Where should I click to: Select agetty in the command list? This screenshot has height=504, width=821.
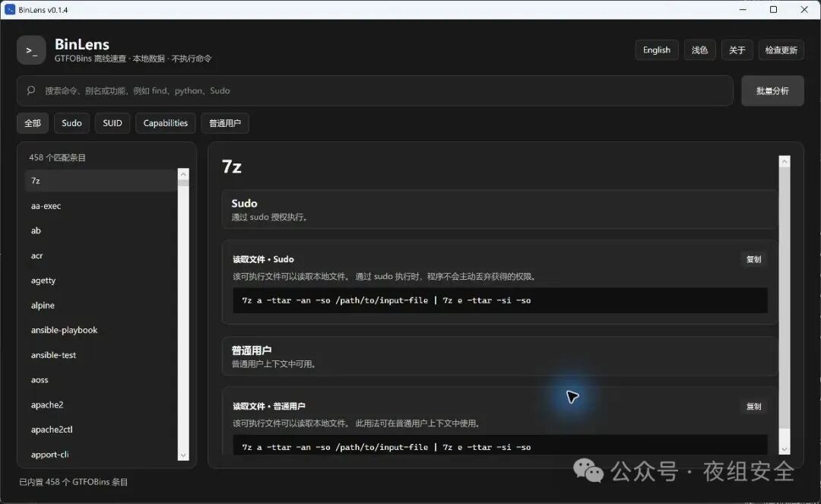coord(101,280)
